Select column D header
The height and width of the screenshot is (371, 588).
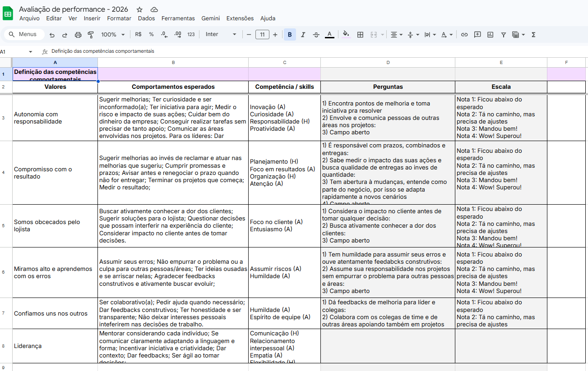click(x=388, y=63)
